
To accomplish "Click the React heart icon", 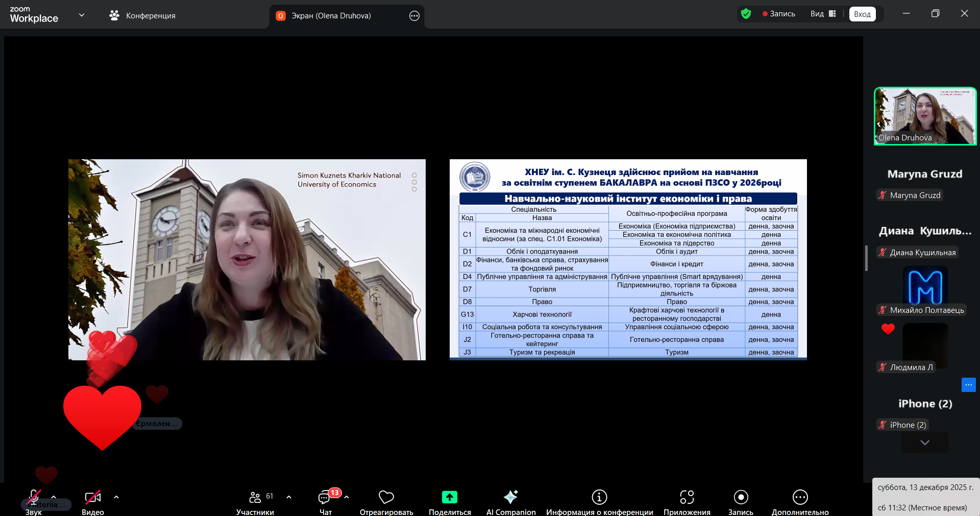I will coord(386,497).
